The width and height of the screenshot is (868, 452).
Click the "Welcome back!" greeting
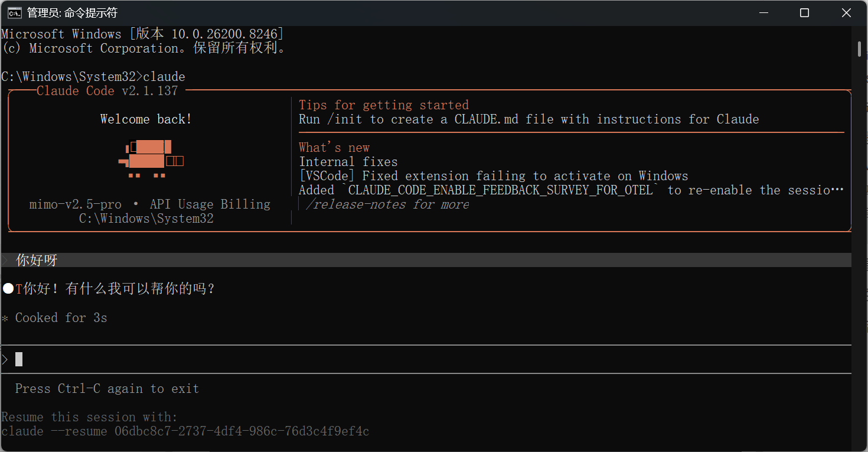click(146, 119)
